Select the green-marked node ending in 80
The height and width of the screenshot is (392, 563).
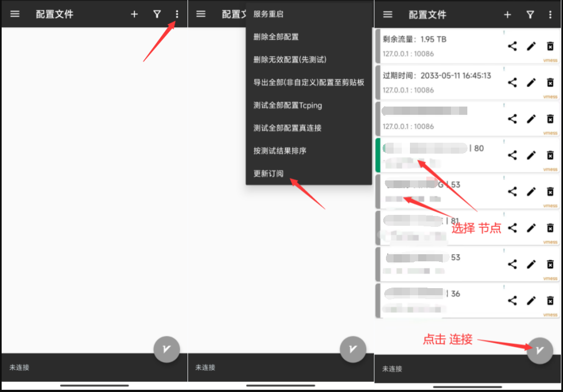[437, 155]
